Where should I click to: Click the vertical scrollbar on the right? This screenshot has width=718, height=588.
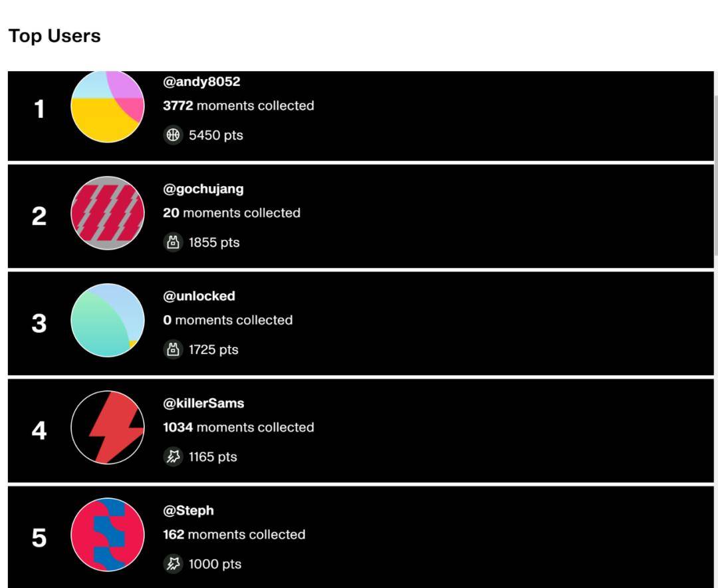pyautogui.click(x=715, y=173)
